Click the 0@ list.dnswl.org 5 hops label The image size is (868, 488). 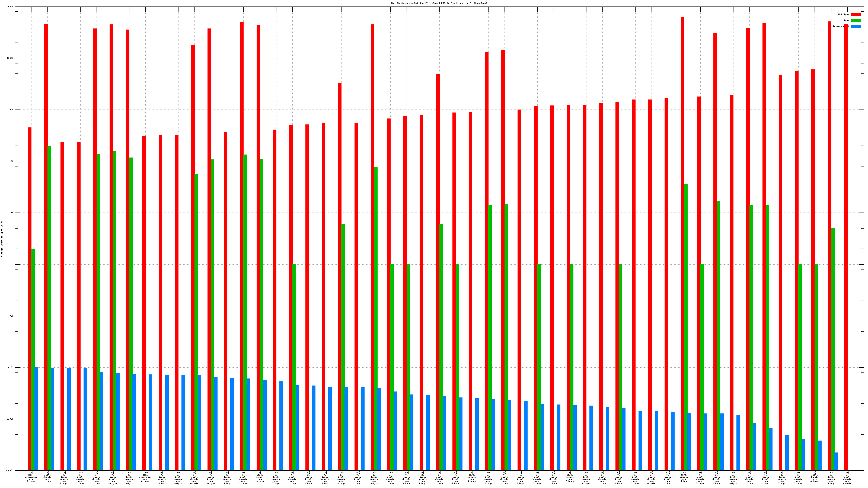click(x=569, y=477)
